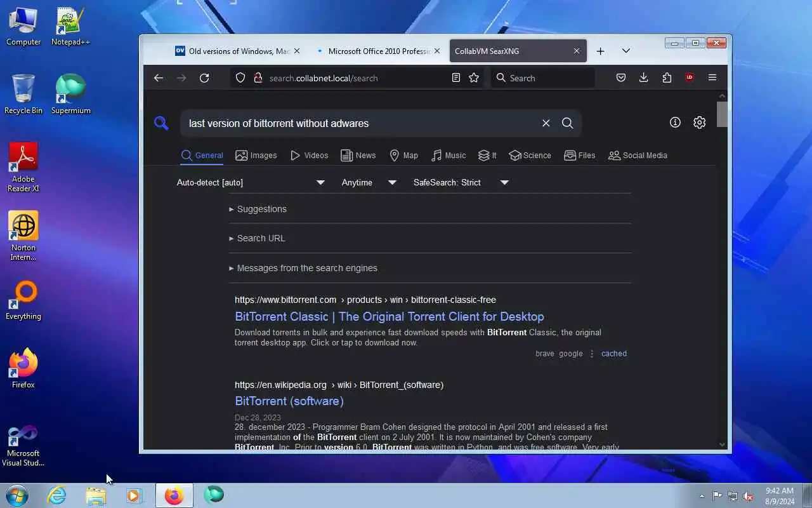Select the Everything desktop shortcut
812x508 pixels.
click(x=23, y=301)
